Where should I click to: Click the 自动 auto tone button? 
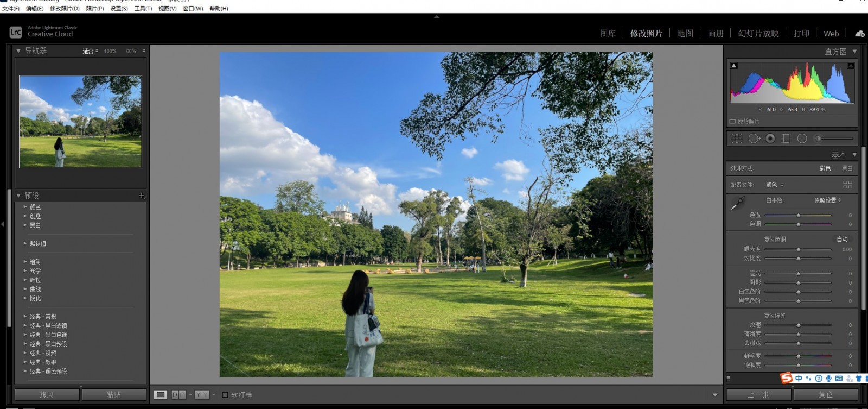[842, 239]
